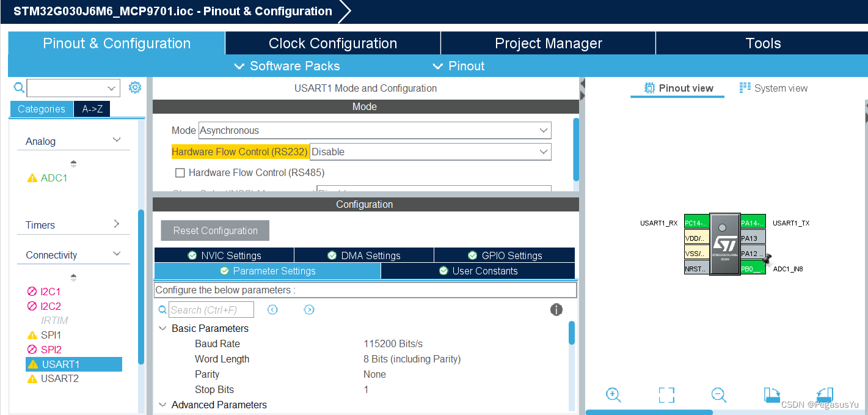Open the left panel search dropdown

click(x=112, y=88)
